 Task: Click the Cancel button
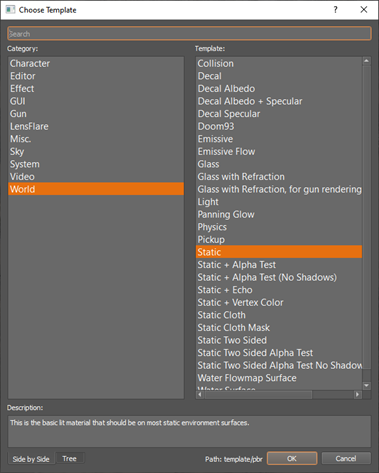pyautogui.click(x=346, y=458)
